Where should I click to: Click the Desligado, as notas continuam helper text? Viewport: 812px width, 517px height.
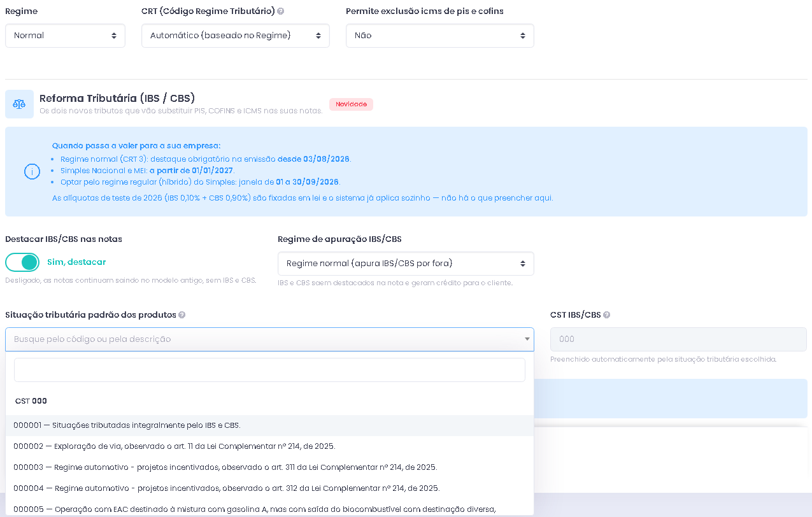point(131,280)
